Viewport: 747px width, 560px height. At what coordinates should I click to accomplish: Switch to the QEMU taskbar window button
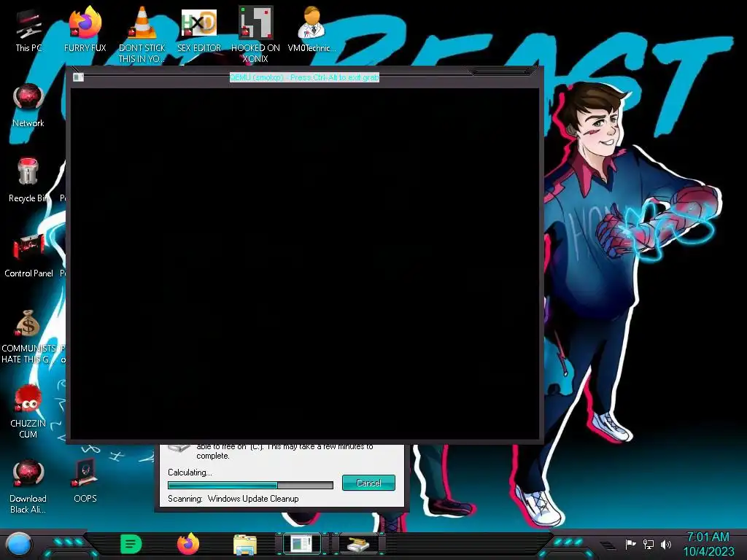click(302, 544)
